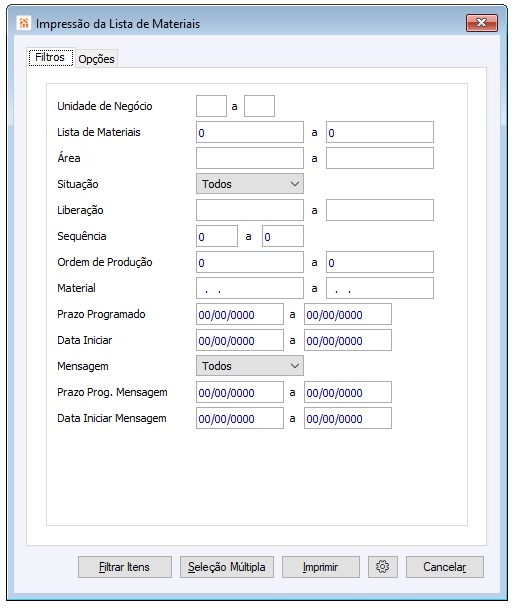Click the Lista de Materiais end field
The image size is (514, 610).
point(380,132)
